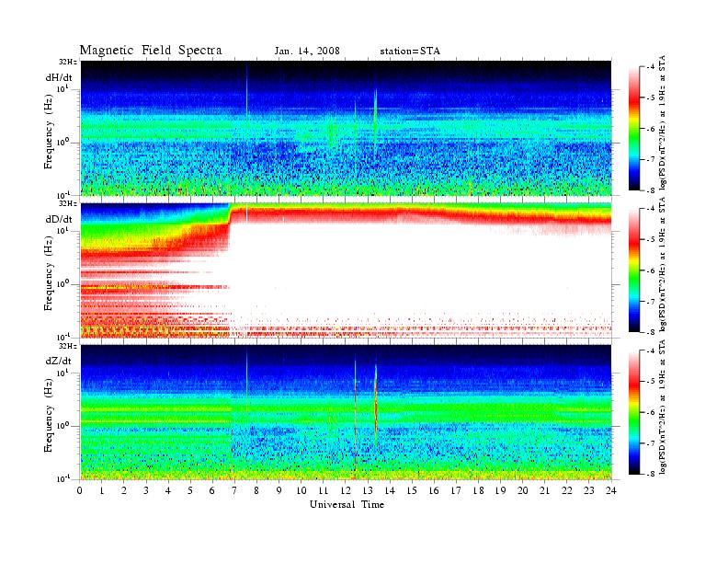Click the "32Hz" label atop the dD/dt panel
Viewport: 728px width, 563px height.
coord(68,203)
